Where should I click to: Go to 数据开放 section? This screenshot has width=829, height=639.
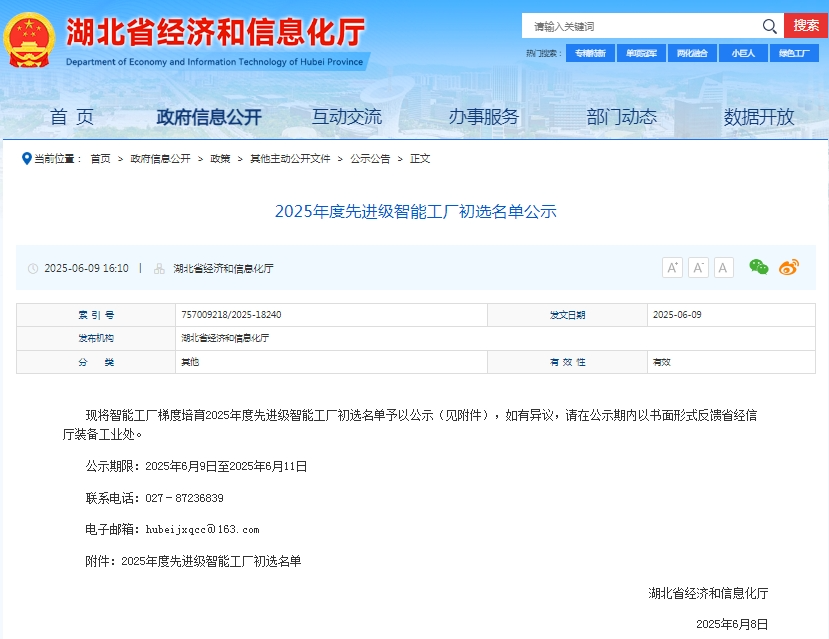[x=759, y=117]
